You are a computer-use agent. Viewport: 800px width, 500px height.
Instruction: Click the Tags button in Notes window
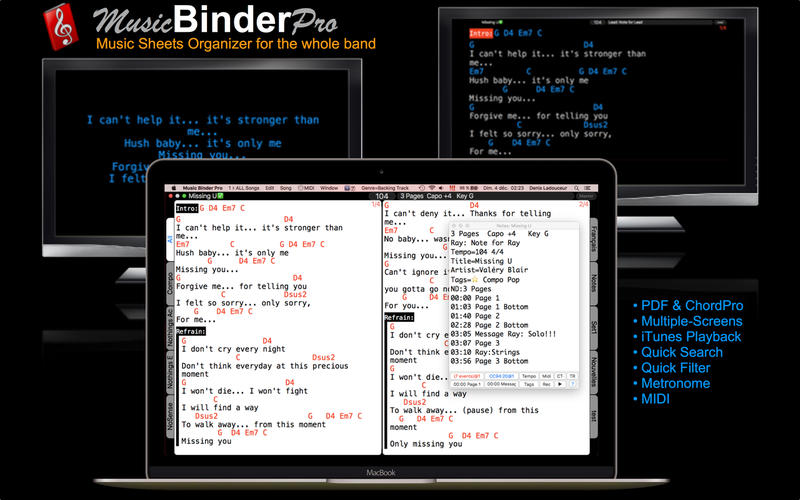(529, 384)
